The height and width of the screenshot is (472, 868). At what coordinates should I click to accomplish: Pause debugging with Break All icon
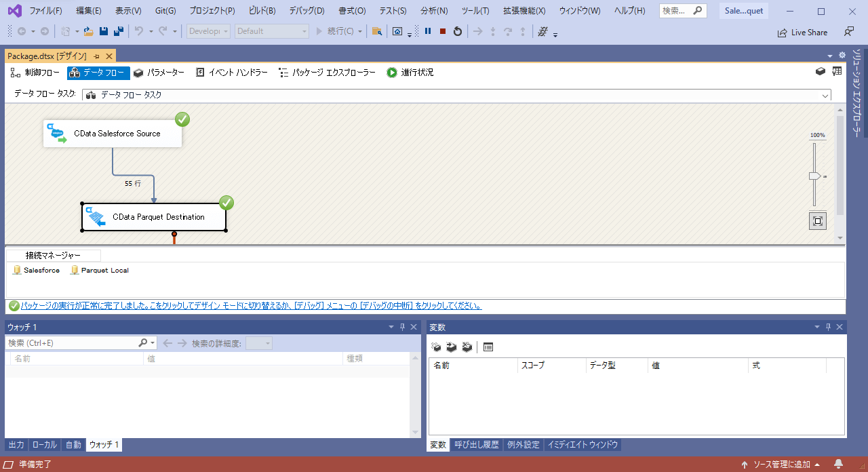point(428,31)
